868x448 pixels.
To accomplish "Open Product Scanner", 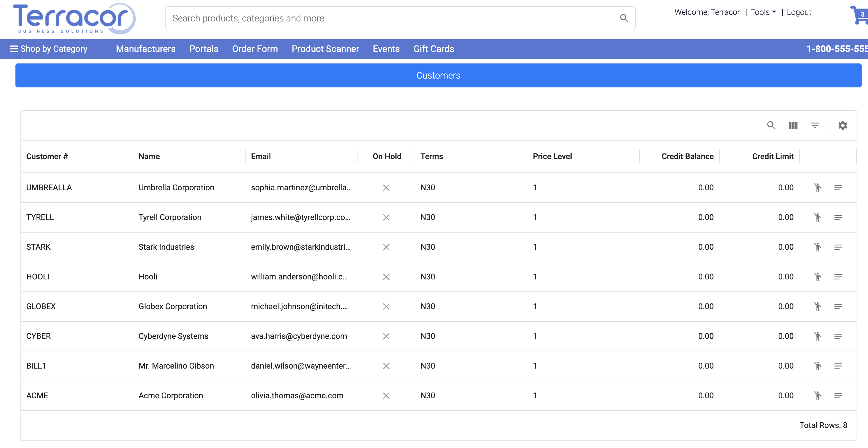I will point(325,49).
